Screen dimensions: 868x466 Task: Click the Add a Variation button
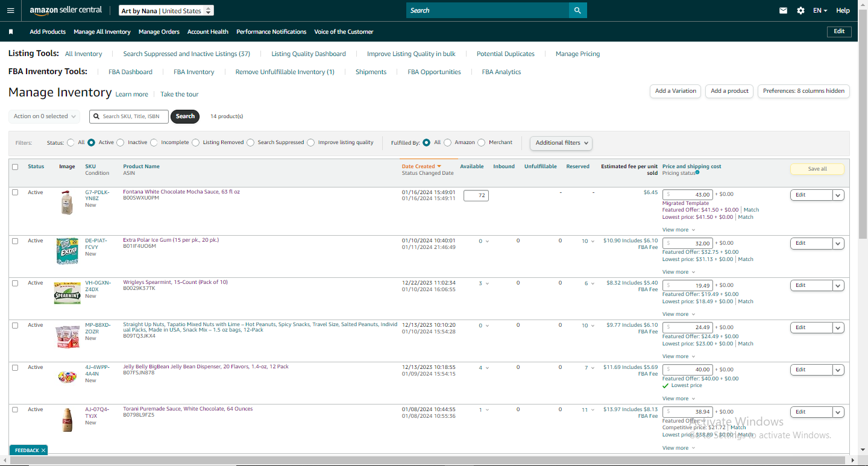click(676, 91)
